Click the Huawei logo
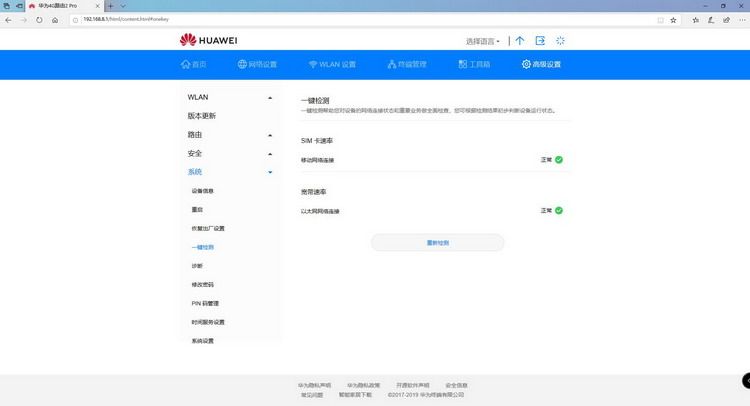750x406 pixels. tap(209, 40)
